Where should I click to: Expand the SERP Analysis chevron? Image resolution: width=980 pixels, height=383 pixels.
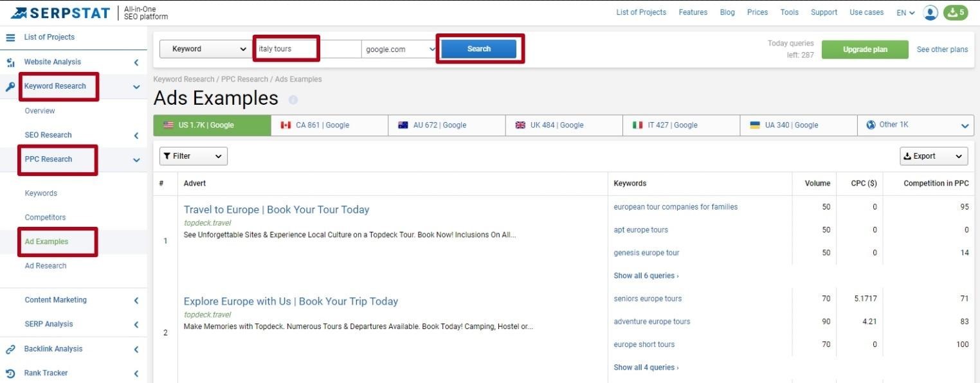(136, 325)
